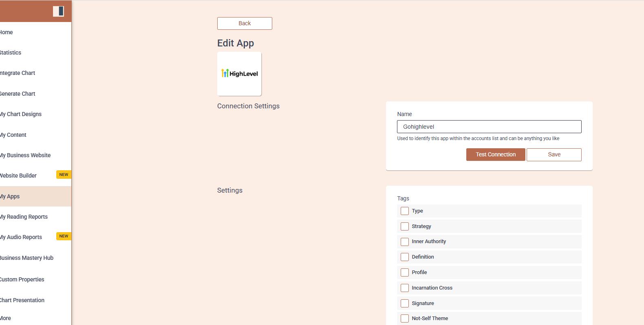Click the NEW badge beside Website Builder

click(x=64, y=175)
